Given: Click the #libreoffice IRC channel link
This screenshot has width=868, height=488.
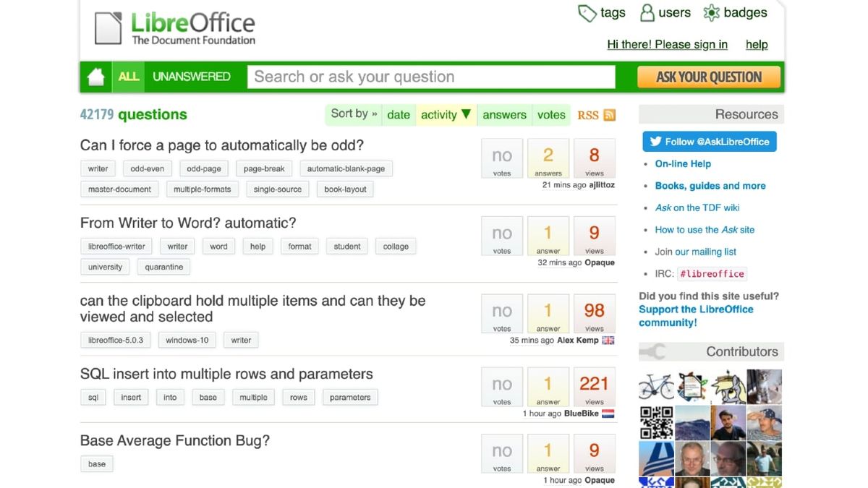Looking at the screenshot, I should pos(712,273).
